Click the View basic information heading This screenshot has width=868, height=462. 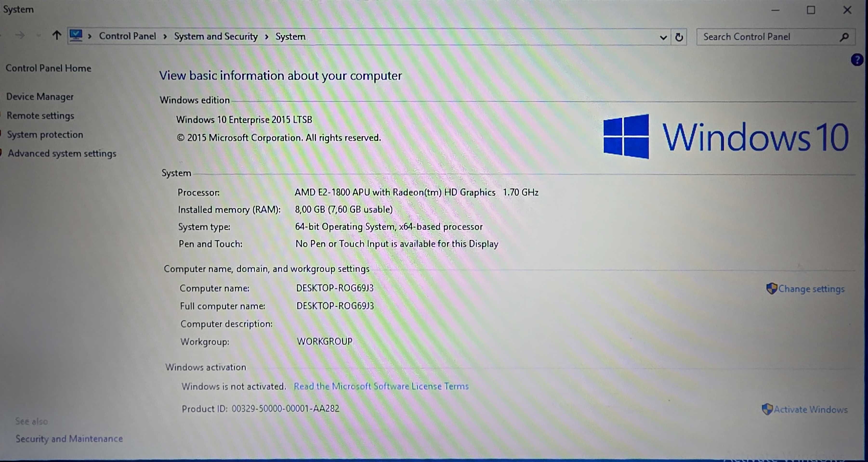(x=280, y=76)
